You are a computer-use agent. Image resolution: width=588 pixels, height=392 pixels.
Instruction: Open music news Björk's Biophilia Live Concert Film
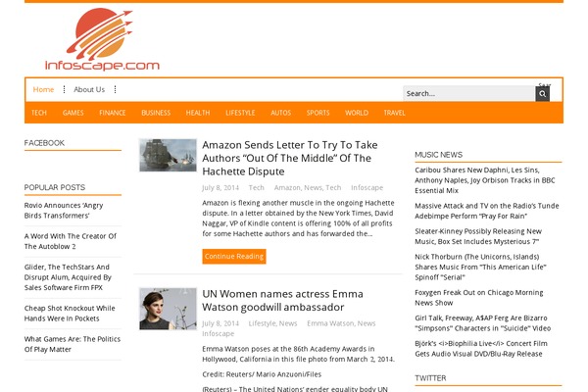tap(481, 349)
